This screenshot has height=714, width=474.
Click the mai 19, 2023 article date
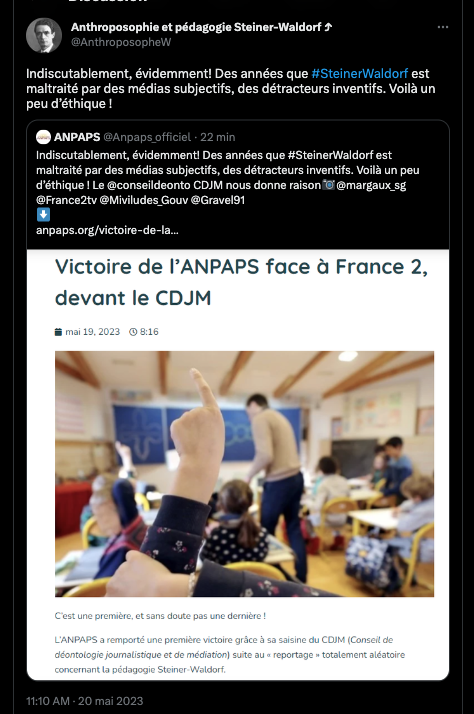coord(92,332)
